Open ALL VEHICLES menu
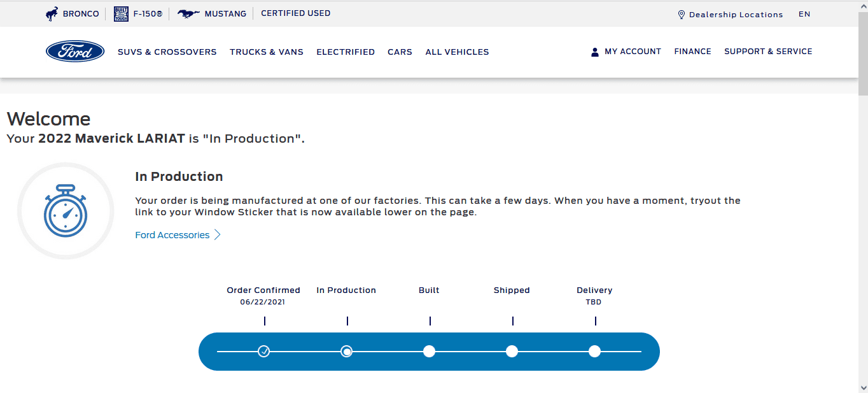This screenshot has width=868, height=393. (x=457, y=52)
